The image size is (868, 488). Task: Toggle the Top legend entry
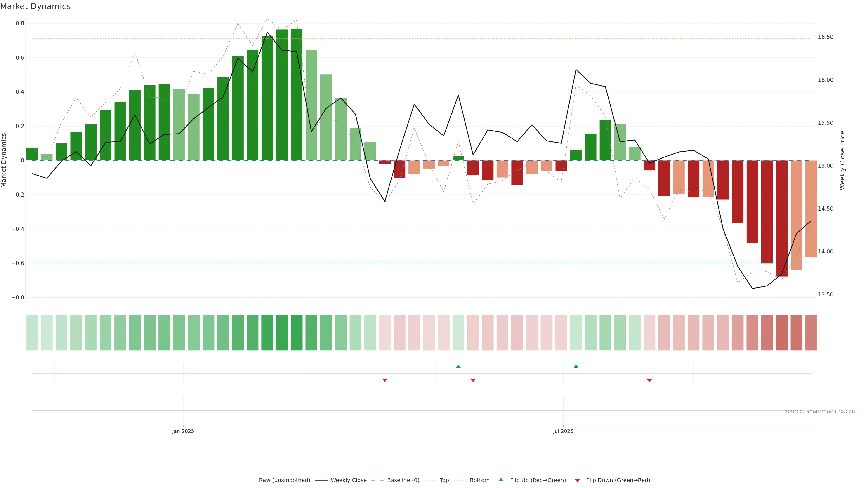click(x=444, y=480)
